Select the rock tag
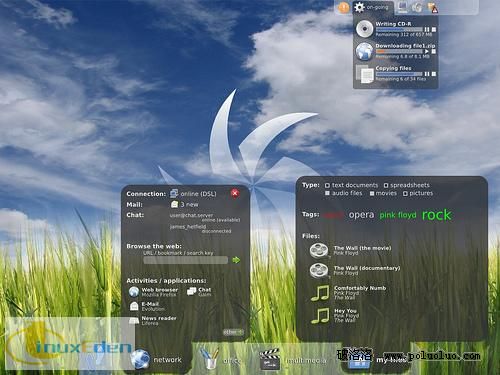This screenshot has height=375, width=500. coord(436,215)
